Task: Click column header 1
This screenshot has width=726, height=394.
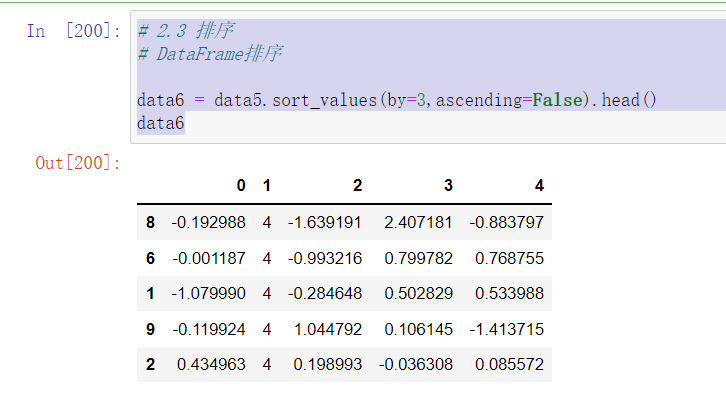Action: coord(267,185)
